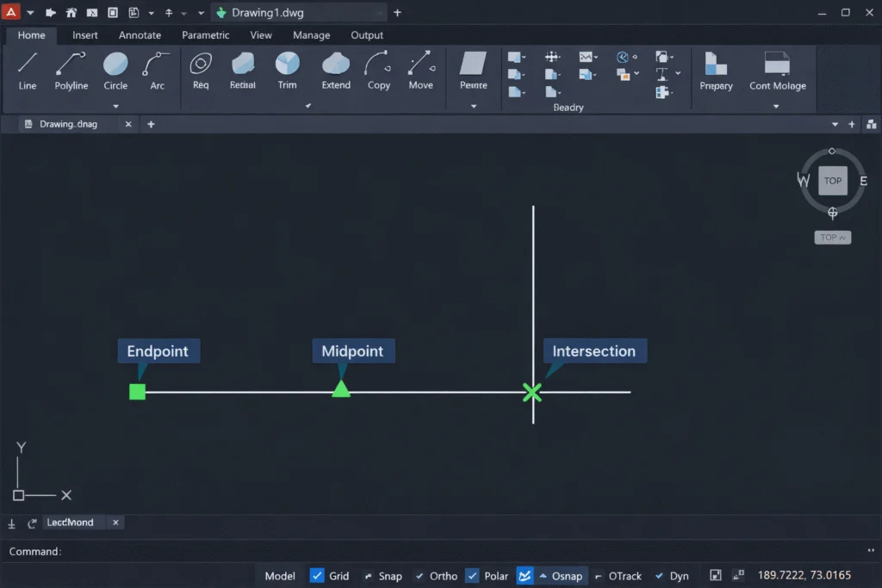The height and width of the screenshot is (588, 882).
Task: Select the Extend tool
Action: coord(336,69)
